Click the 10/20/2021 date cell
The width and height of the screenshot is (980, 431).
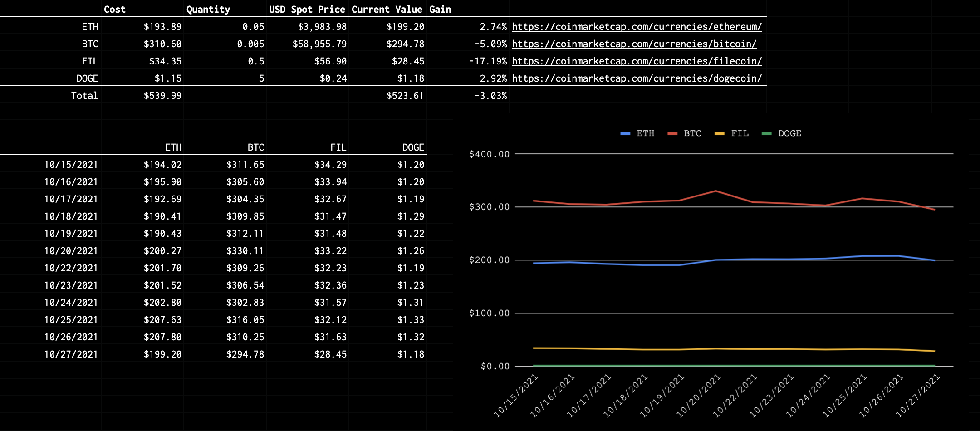71,250
